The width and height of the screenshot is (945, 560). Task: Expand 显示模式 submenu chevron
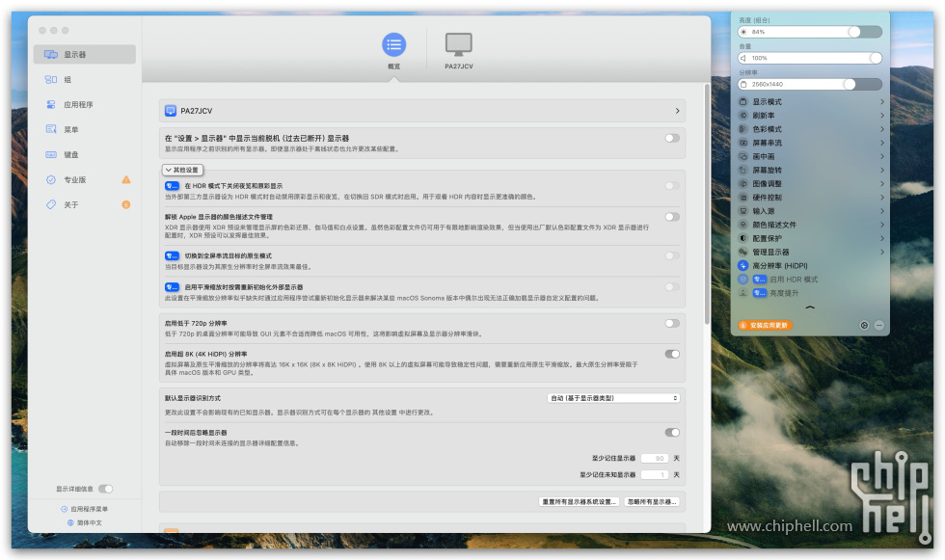pyautogui.click(x=881, y=102)
